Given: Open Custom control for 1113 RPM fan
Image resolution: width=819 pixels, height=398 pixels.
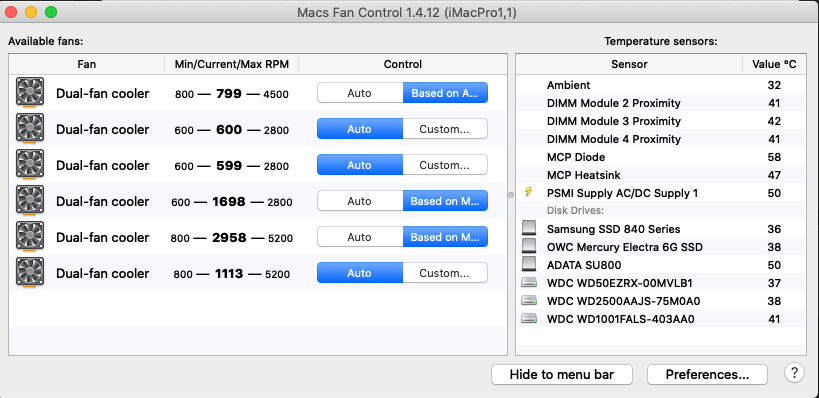Looking at the screenshot, I should pyautogui.click(x=445, y=273).
